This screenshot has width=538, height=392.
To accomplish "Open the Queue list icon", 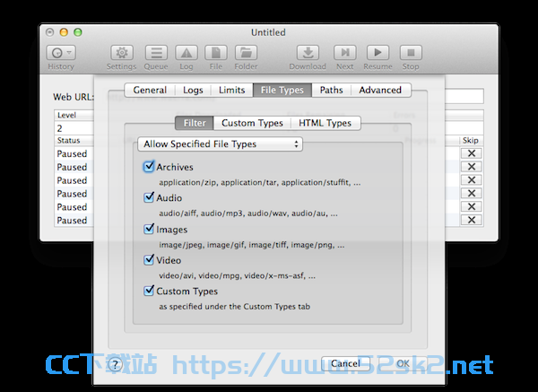I will coord(156,53).
